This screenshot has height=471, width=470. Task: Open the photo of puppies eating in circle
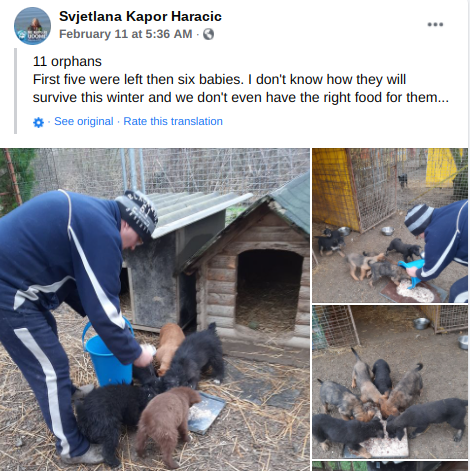pos(390,382)
